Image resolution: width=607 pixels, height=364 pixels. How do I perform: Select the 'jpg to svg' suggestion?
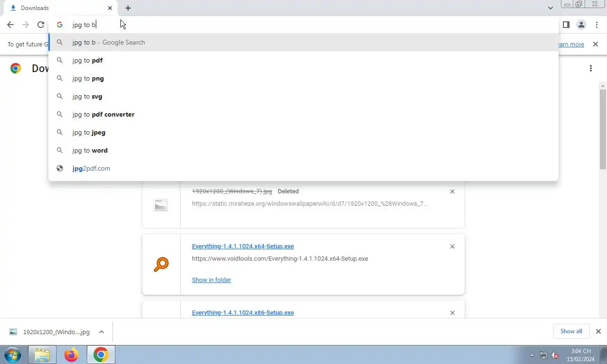click(x=303, y=96)
